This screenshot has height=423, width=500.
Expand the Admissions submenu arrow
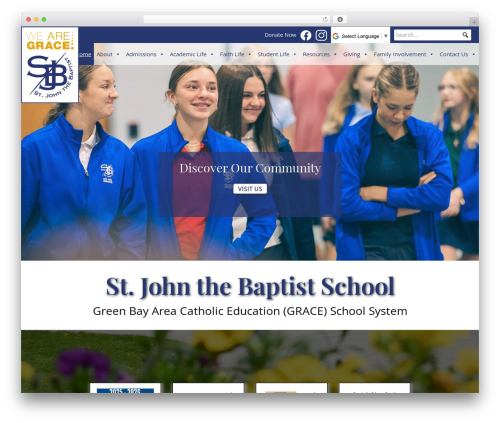click(162, 54)
